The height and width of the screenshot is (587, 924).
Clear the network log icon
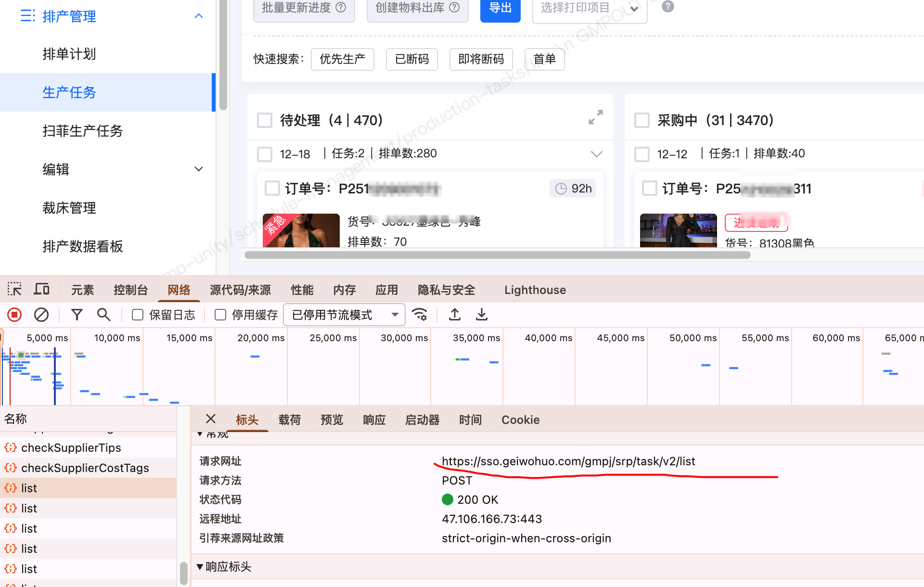(x=41, y=315)
